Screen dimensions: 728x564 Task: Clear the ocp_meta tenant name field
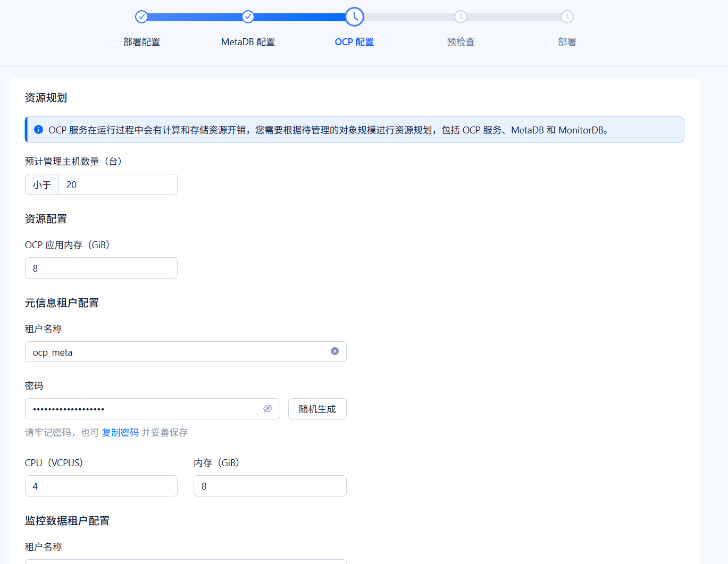pos(334,351)
